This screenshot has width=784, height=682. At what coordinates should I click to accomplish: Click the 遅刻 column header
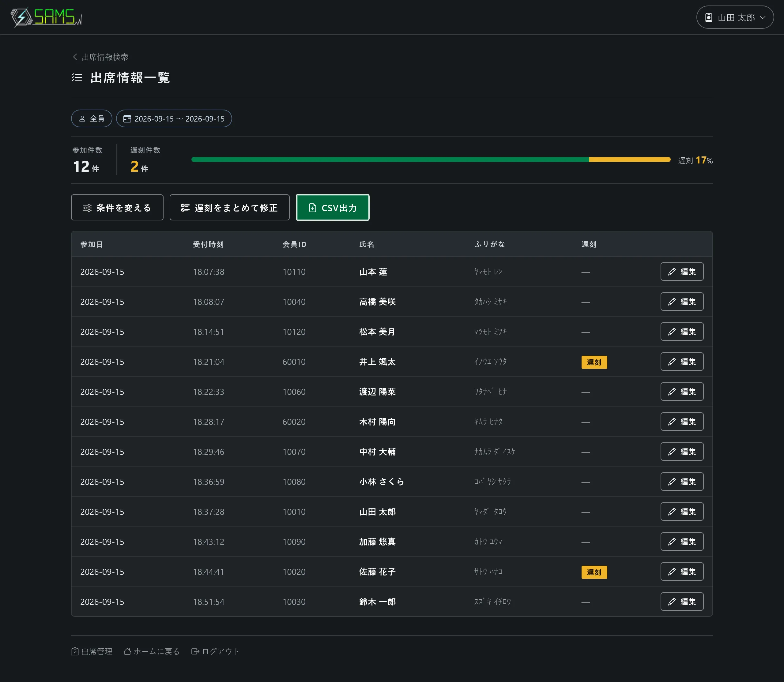coord(589,244)
